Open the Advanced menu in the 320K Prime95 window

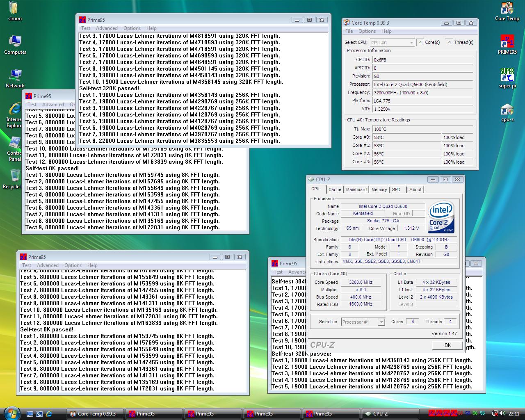pyautogui.click(x=107, y=28)
